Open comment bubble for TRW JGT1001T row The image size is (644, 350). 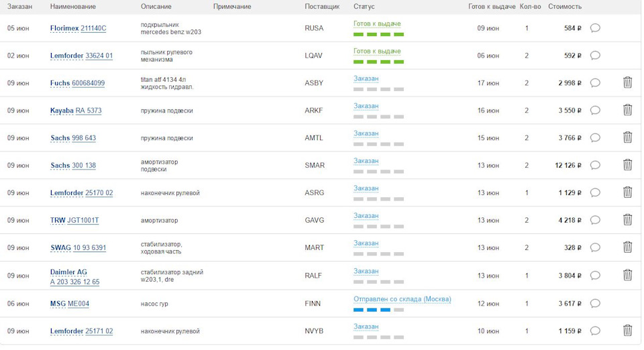595,221
